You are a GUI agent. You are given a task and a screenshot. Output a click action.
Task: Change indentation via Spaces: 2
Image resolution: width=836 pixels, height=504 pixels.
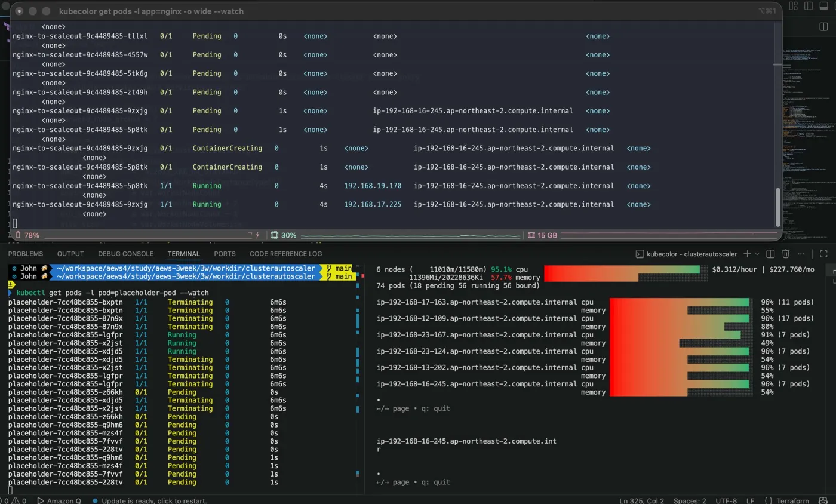click(x=690, y=500)
